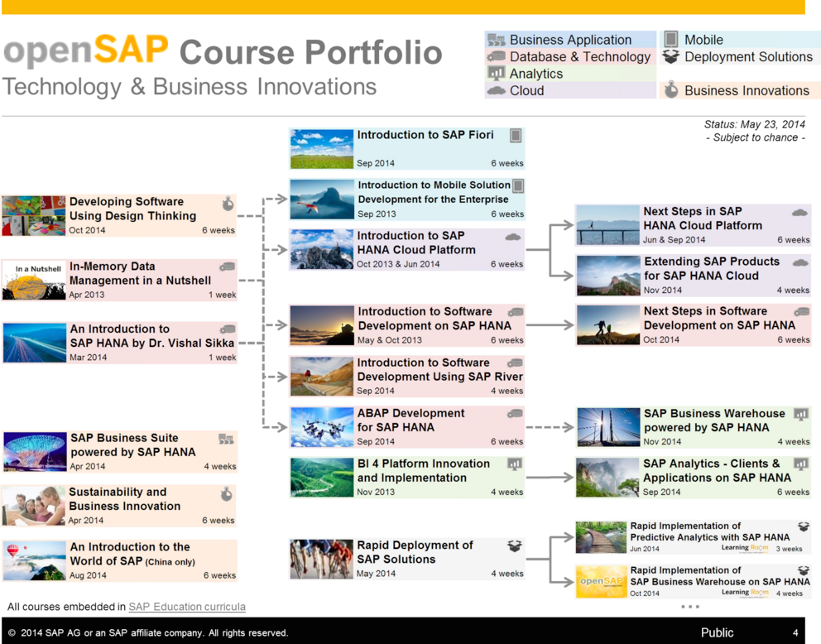Click deployment icon on Rapid Deployment of SAP Solutions
The width and height of the screenshot is (821, 644).
coord(515,546)
